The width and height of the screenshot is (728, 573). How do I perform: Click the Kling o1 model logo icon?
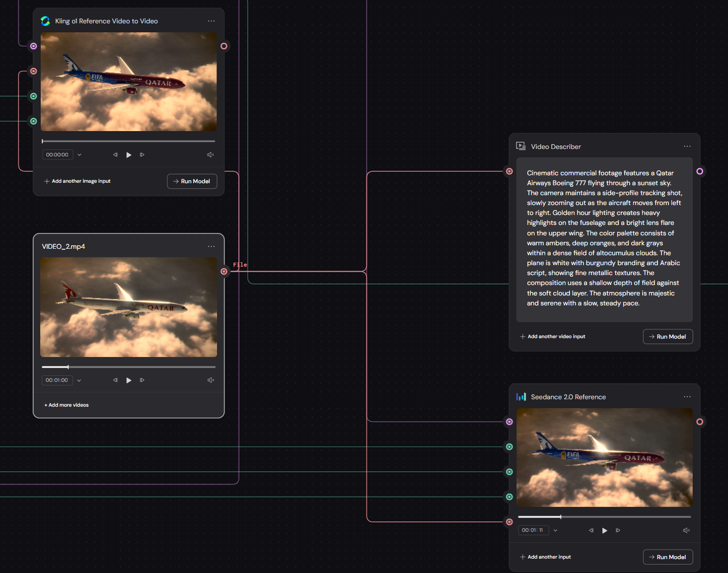click(45, 21)
